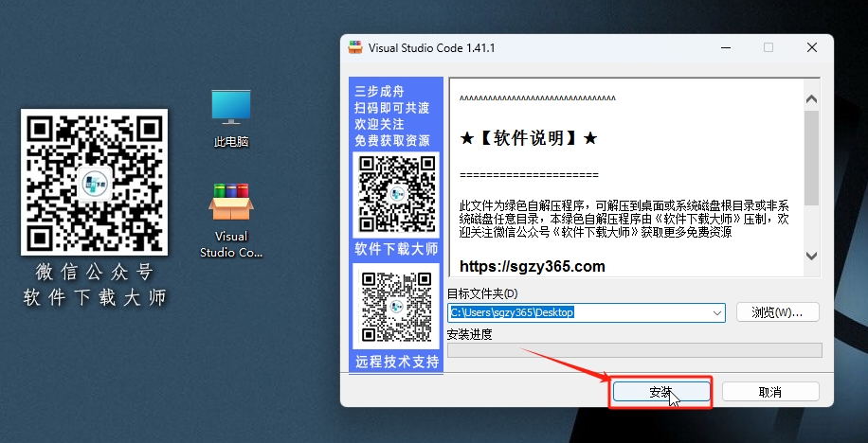
Task: Click the 安装进度 progress bar
Action: [x=634, y=350]
